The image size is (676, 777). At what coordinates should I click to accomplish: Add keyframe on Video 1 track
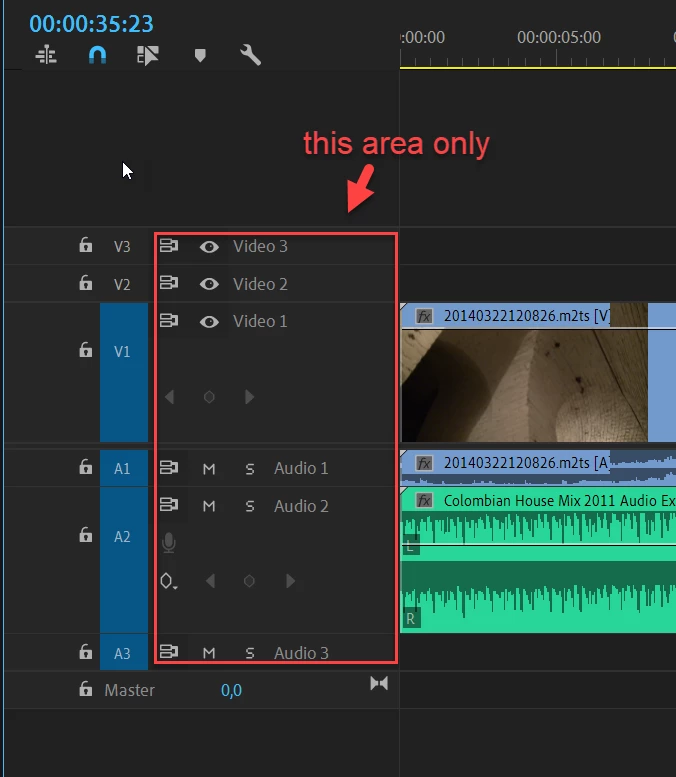pos(209,397)
